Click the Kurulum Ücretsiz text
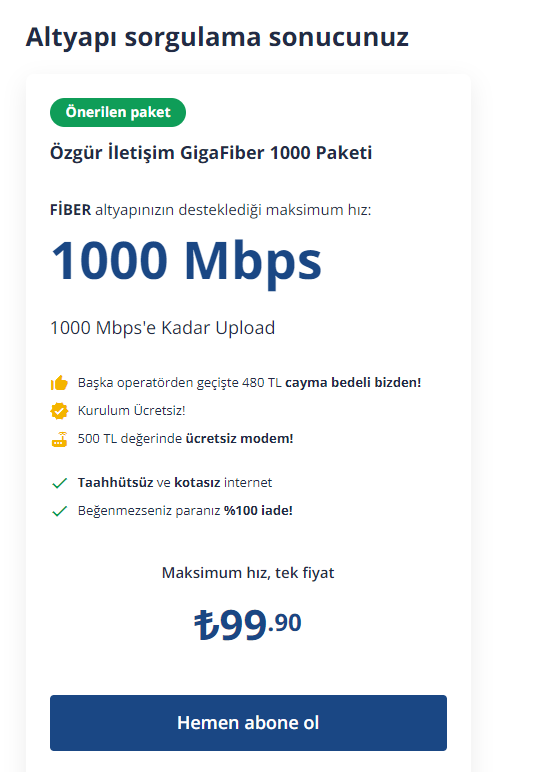 pos(131,411)
